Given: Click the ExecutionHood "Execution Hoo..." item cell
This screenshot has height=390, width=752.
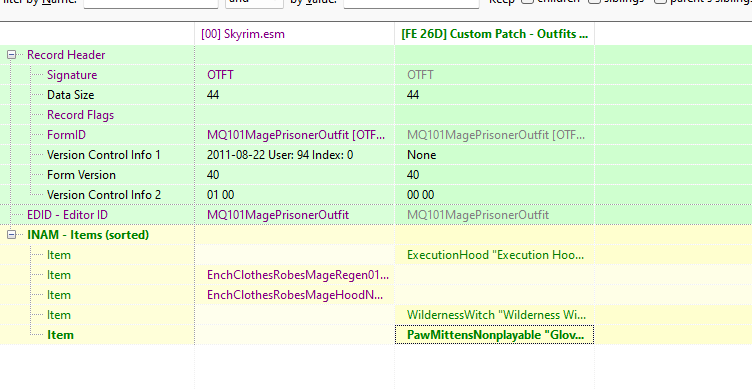Looking at the screenshot, I should click(x=495, y=255).
